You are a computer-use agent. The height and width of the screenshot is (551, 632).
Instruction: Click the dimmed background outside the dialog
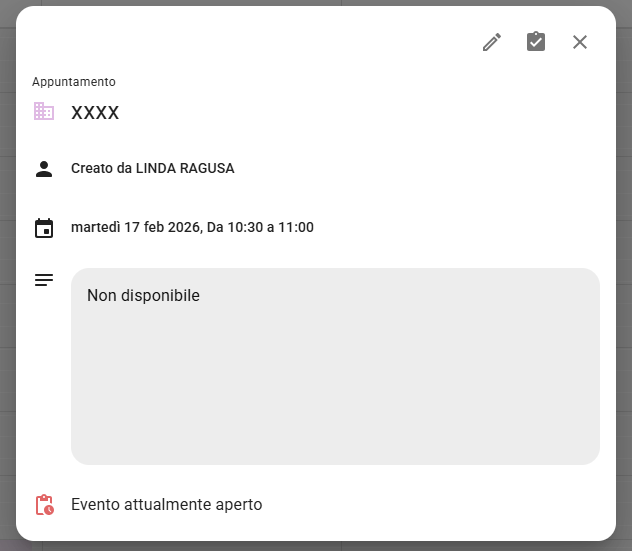(6, 300)
